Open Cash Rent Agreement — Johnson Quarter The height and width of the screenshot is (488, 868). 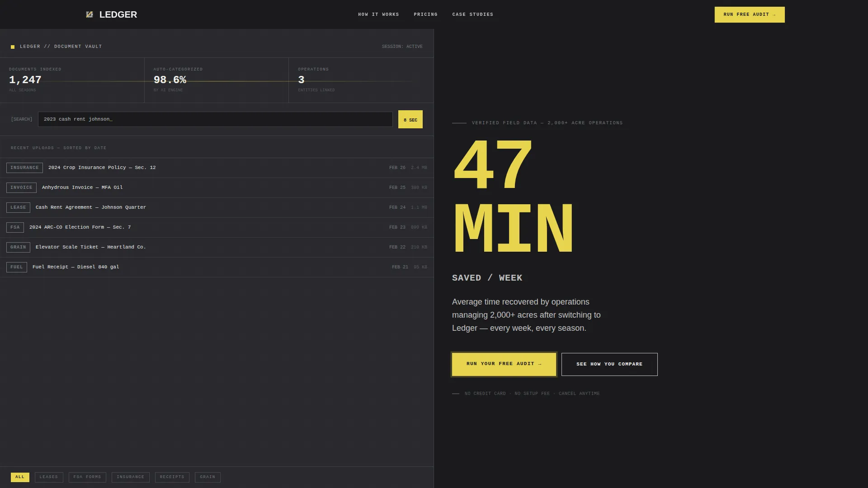point(217,207)
